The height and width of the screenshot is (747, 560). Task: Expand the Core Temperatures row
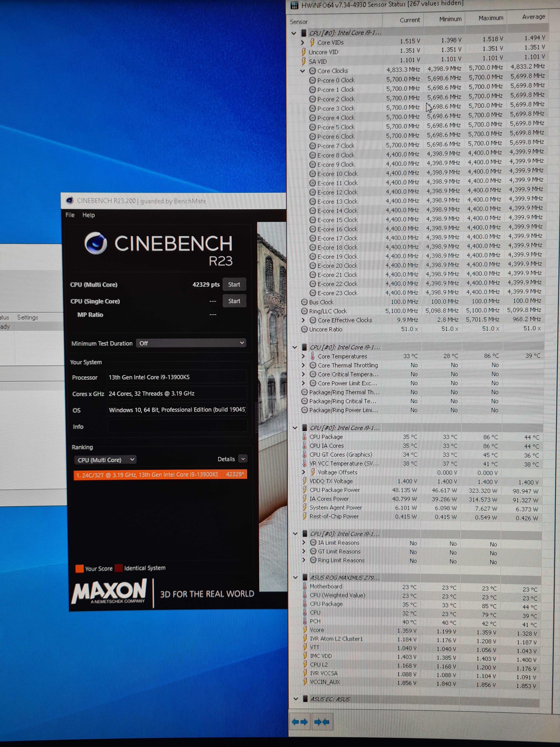point(303,356)
